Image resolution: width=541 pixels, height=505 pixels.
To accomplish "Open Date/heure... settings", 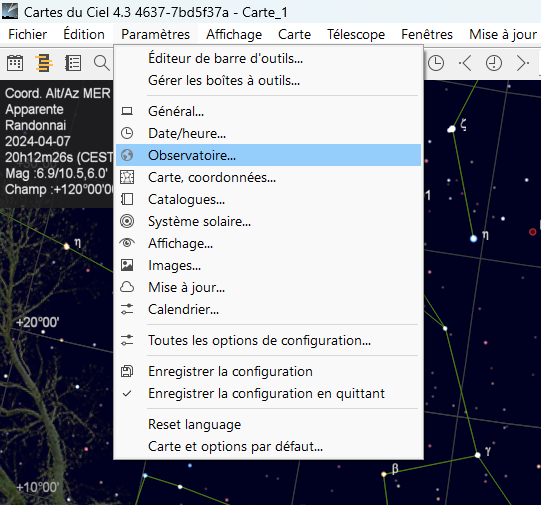I will 268,133.
